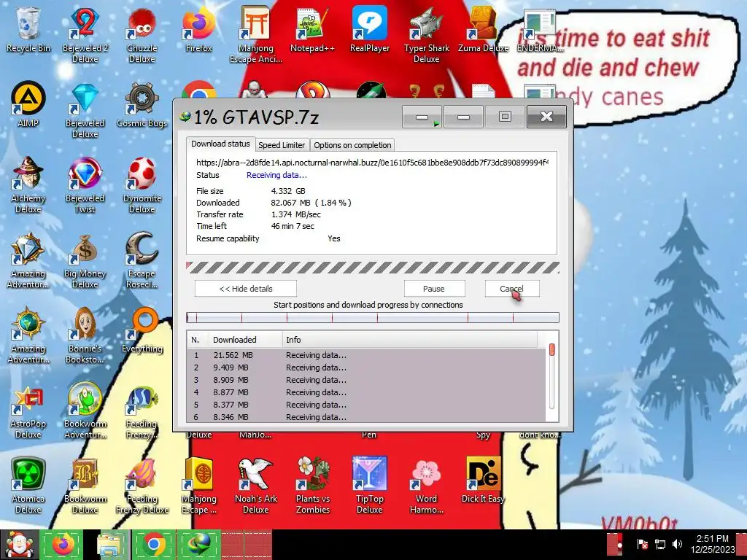Open Alchemy Deluxe desktop icon
The width and height of the screenshot is (747, 560).
28,185
